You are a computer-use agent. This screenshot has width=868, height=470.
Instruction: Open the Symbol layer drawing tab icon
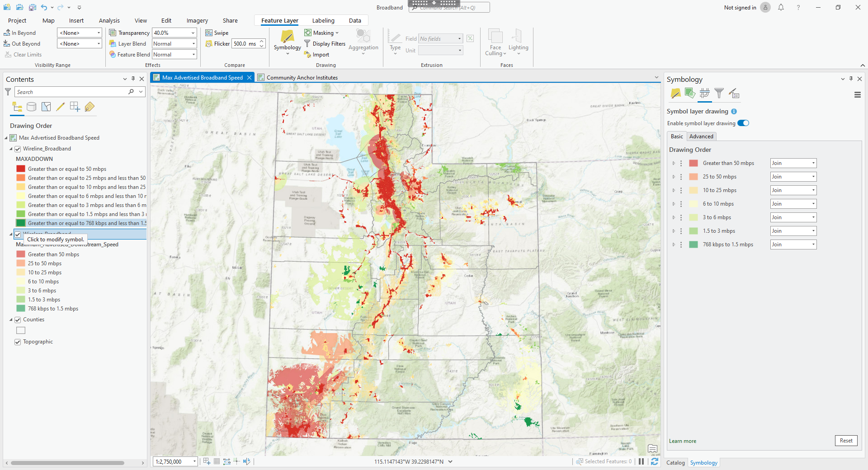tap(704, 94)
